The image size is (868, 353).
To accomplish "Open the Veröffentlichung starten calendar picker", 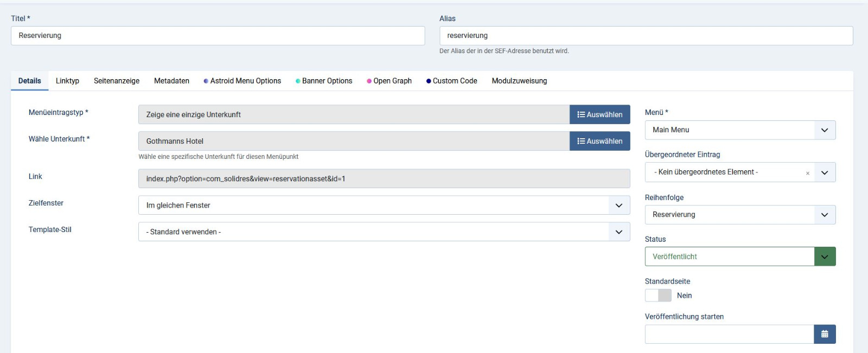I will [x=824, y=334].
